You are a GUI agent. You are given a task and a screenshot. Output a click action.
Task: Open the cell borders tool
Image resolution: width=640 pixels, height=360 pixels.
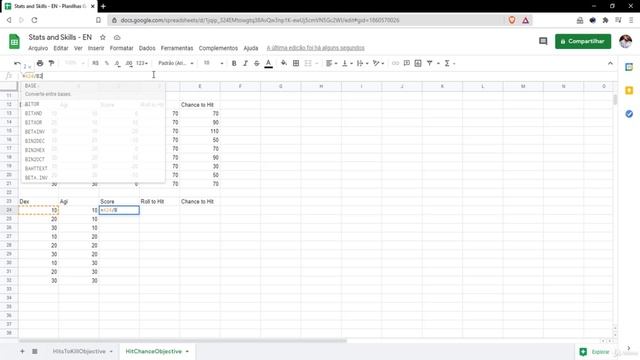(x=296, y=63)
